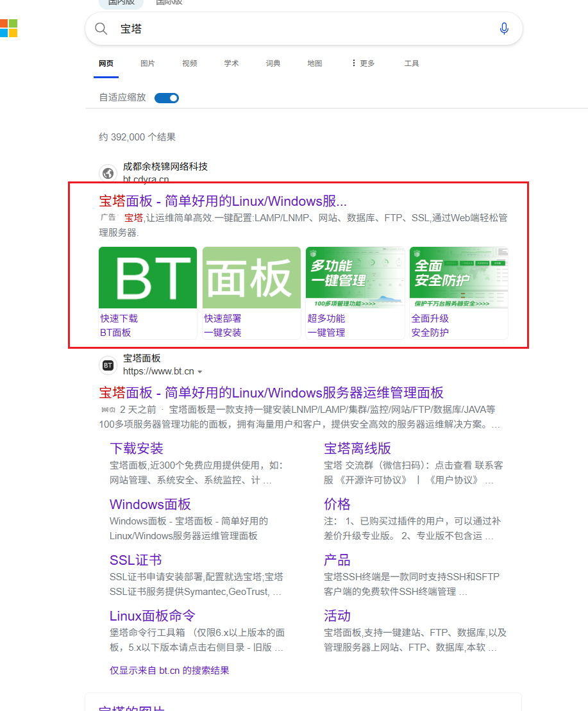
Task: Click the 宝塔面板 site name above www.bt.cn
Action: click(x=142, y=358)
